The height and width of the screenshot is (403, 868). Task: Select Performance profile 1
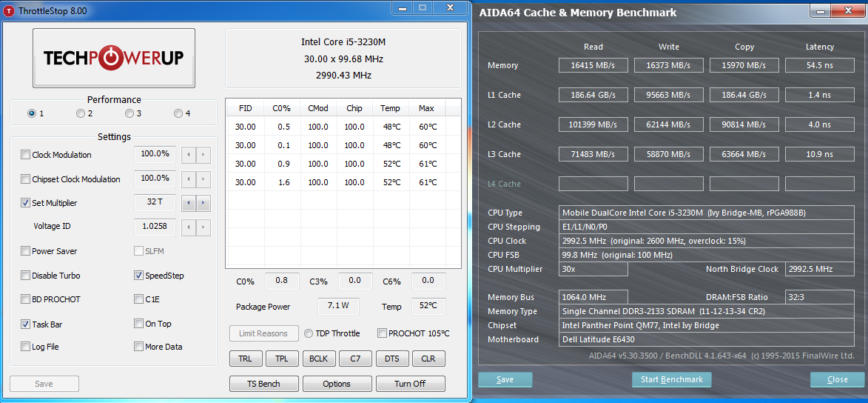pos(32,113)
